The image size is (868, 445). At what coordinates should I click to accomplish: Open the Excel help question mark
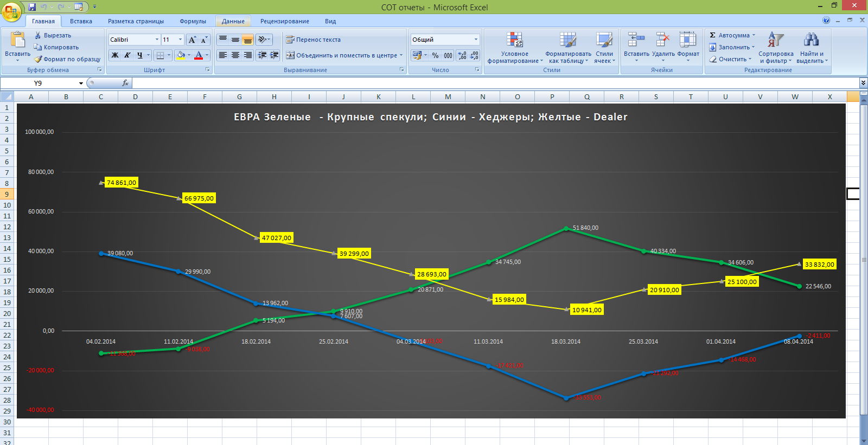(x=826, y=20)
